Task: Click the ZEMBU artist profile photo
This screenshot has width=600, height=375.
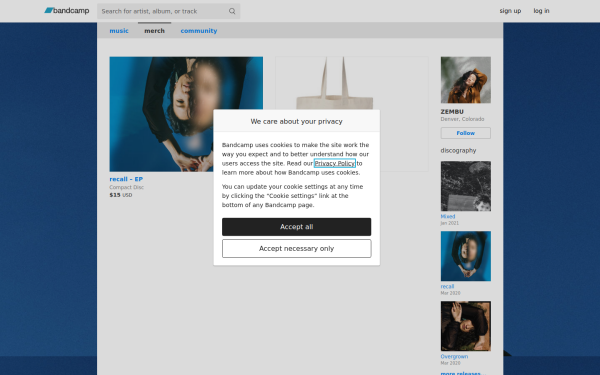Action: point(466,80)
